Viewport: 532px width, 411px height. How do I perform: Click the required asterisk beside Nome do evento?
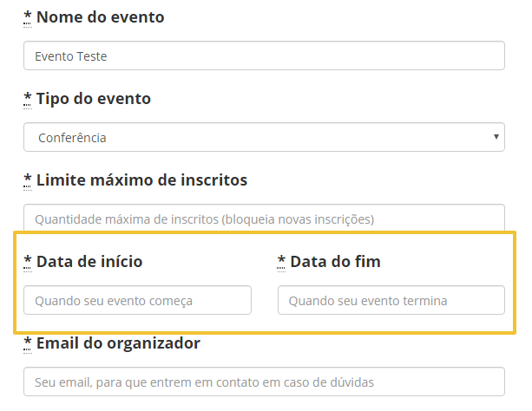tap(28, 16)
